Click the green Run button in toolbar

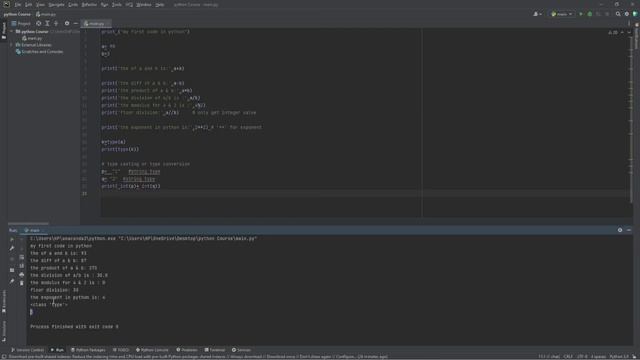581,14
